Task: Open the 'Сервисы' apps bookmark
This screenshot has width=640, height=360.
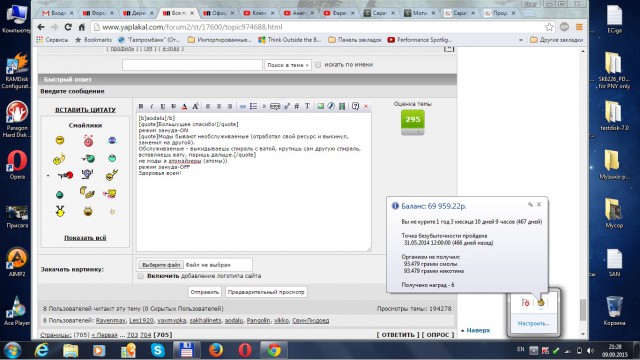Action: [52, 40]
